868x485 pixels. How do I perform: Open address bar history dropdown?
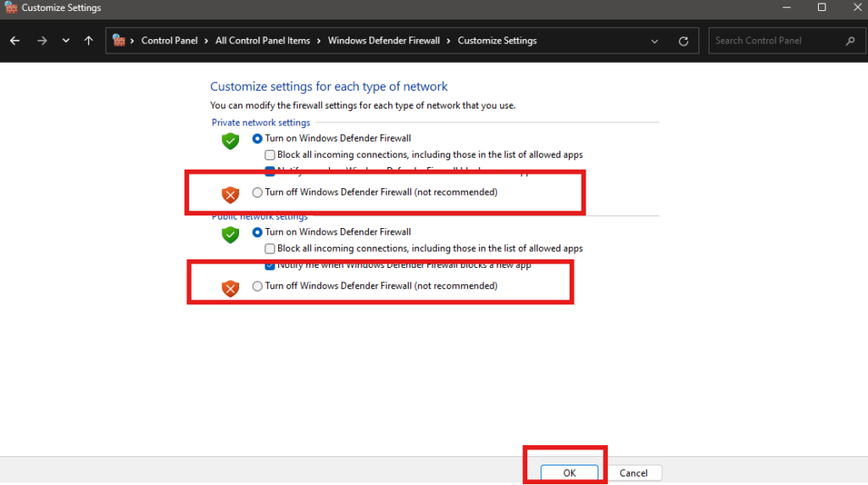click(654, 41)
